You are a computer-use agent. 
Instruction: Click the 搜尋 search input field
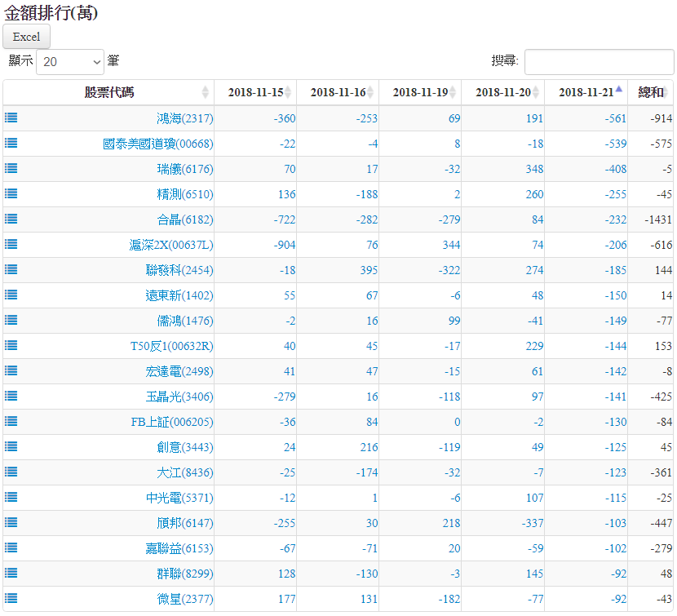tap(599, 61)
